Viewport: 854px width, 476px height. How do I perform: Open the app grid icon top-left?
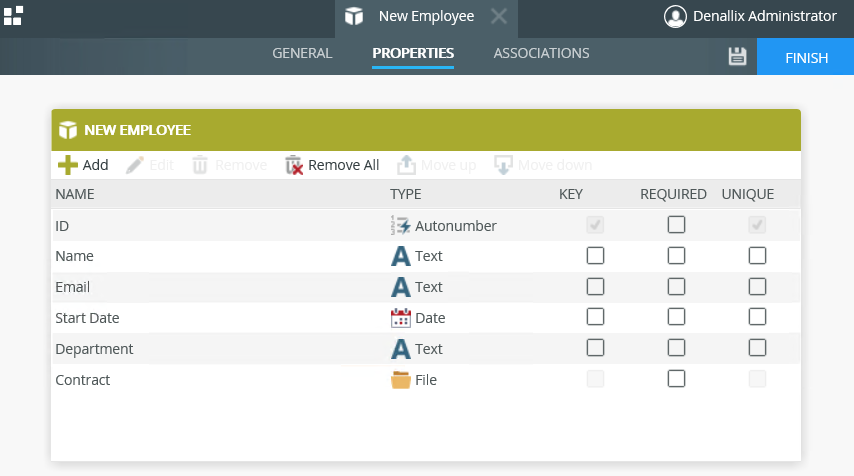13,15
